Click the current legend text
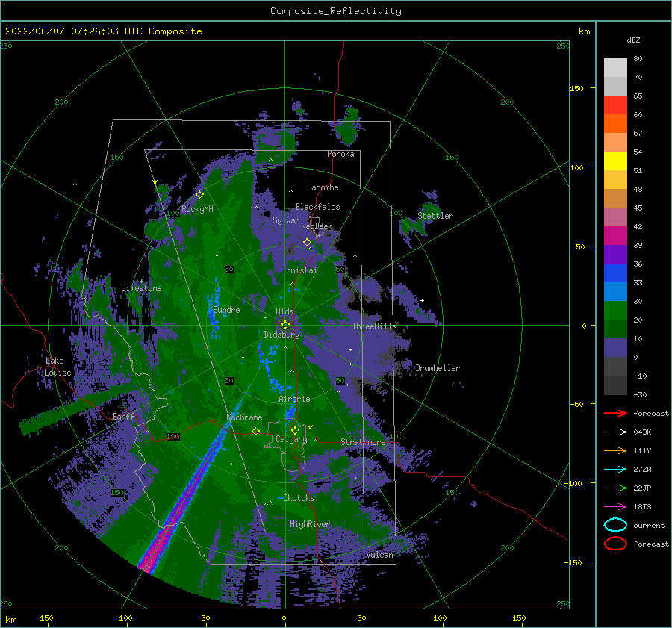The width and height of the screenshot is (672, 628). pos(649,526)
